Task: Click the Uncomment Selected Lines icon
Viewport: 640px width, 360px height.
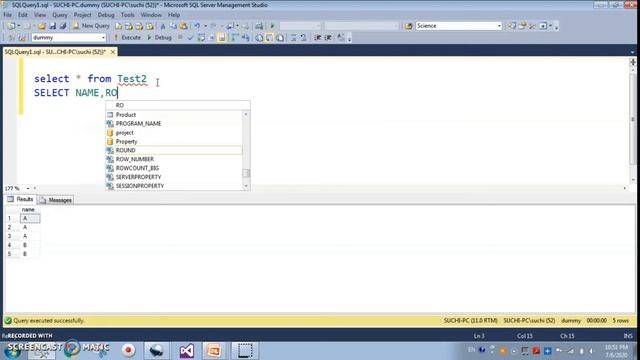Action: pos(303,38)
